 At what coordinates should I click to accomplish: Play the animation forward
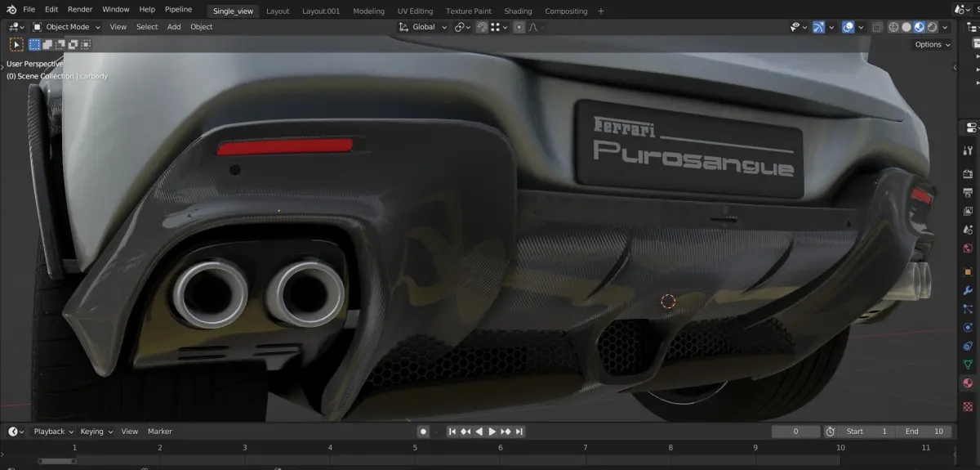(x=492, y=432)
